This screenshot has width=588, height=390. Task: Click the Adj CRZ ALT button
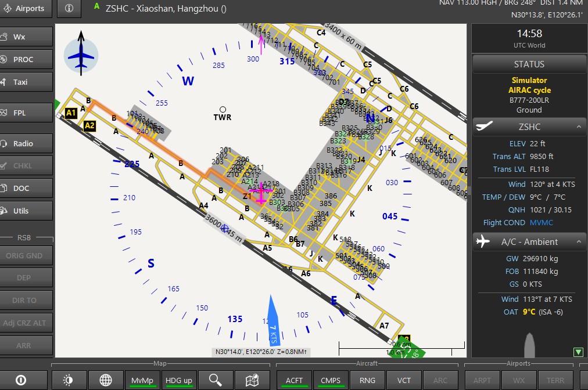pos(26,323)
